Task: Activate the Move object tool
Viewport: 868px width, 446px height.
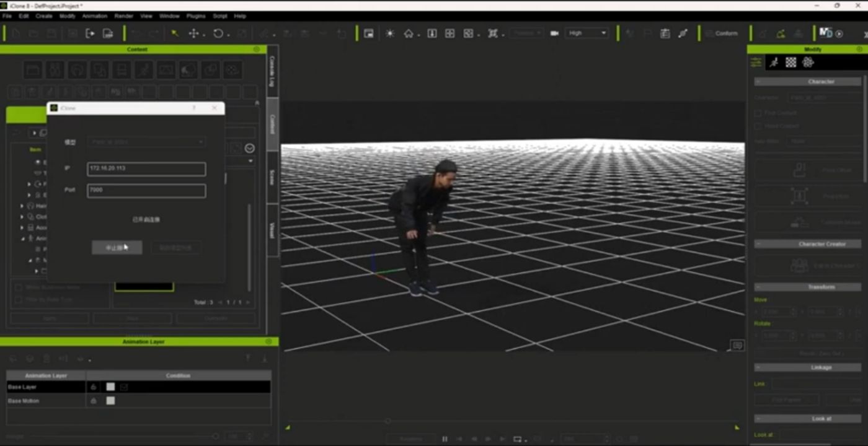Action: click(193, 33)
